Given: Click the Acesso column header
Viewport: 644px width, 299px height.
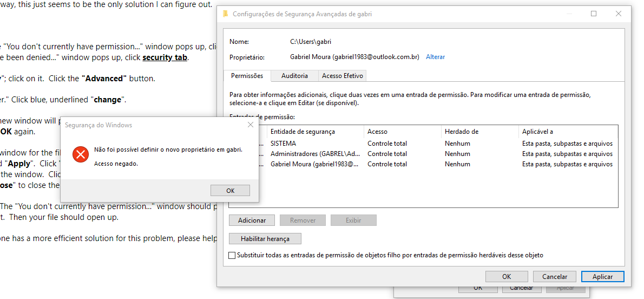Looking at the screenshot, I should 402,132.
